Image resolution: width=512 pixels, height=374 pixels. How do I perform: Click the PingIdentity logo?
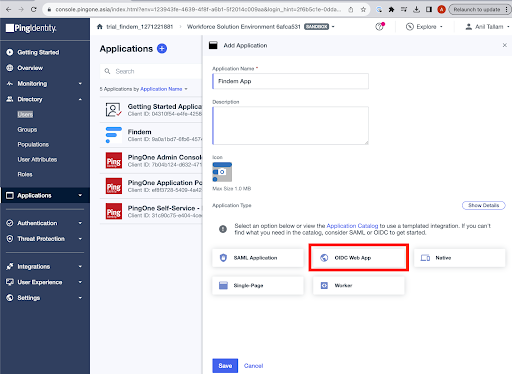(x=31, y=28)
